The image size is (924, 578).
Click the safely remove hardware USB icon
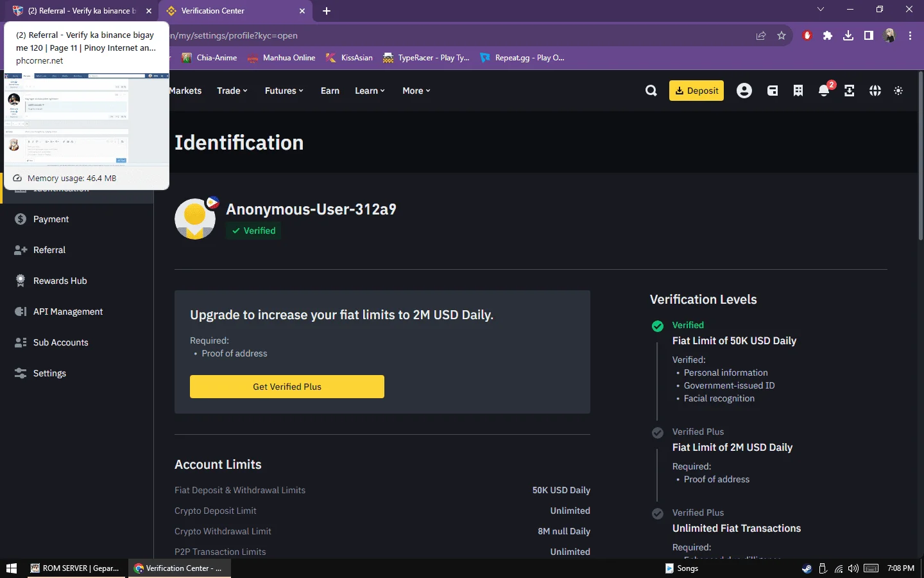coord(823,568)
